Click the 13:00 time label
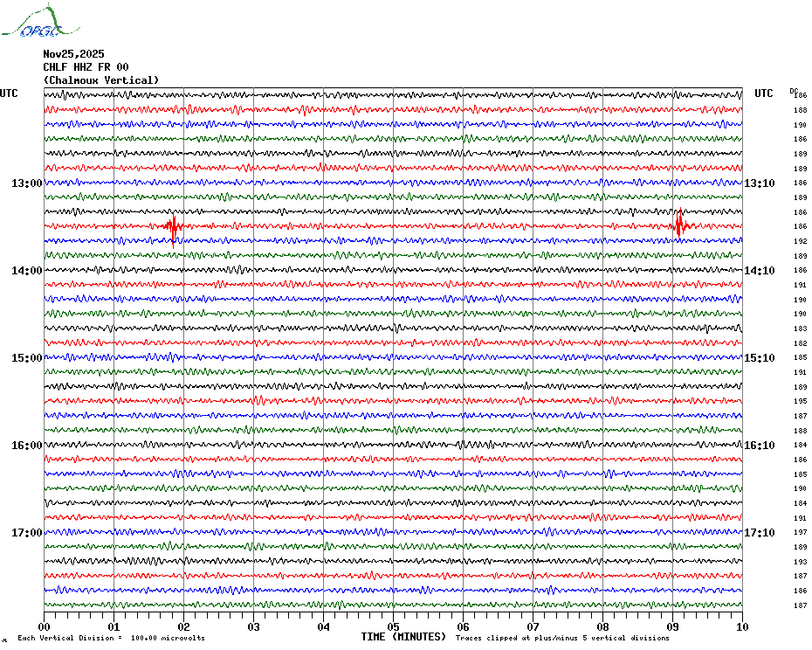The width and height of the screenshot is (812, 650). (x=27, y=183)
